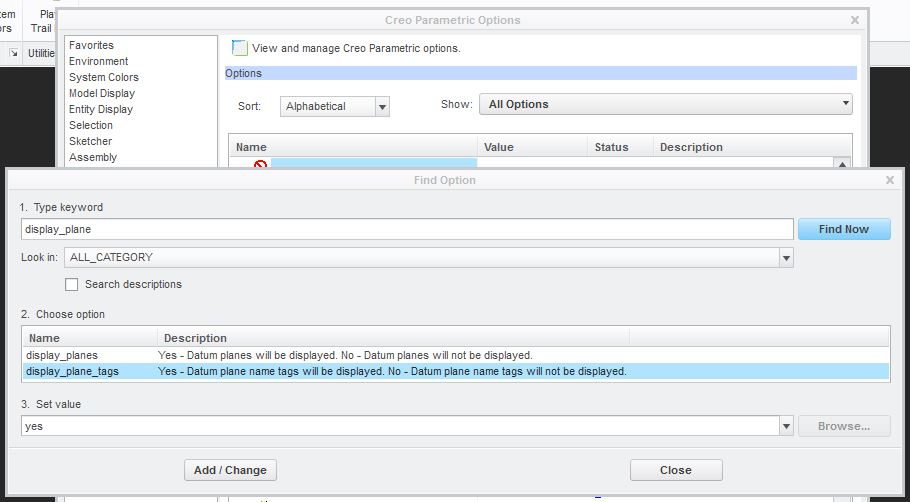The height and width of the screenshot is (502, 910).
Task: Open Entity Display category in sidebar
Action: [101, 109]
